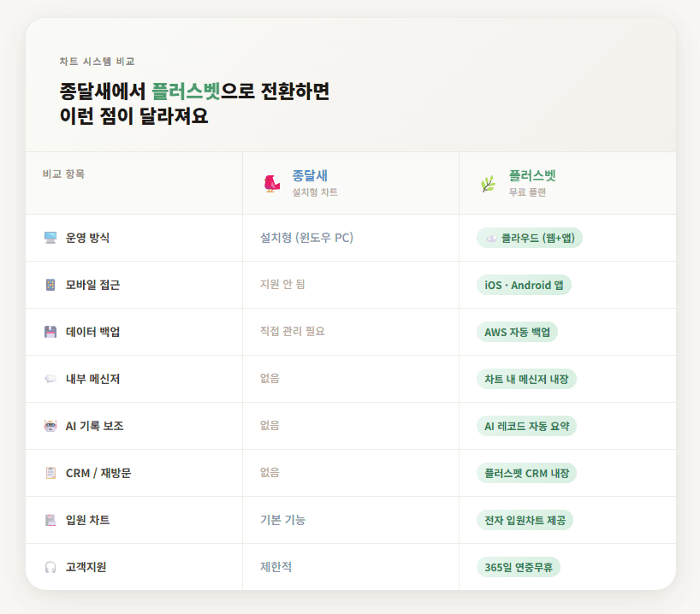Click 없음 in the AI 기록 보조 row
The image size is (700, 614).
(x=270, y=425)
